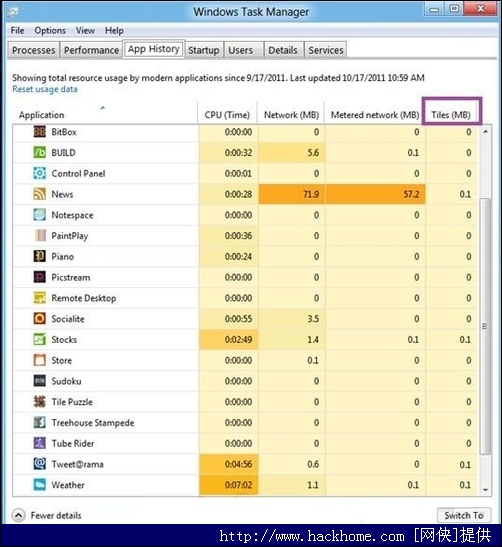The image size is (502, 547).
Task: Sort by the Tiles (MB) column
Action: (x=451, y=115)
